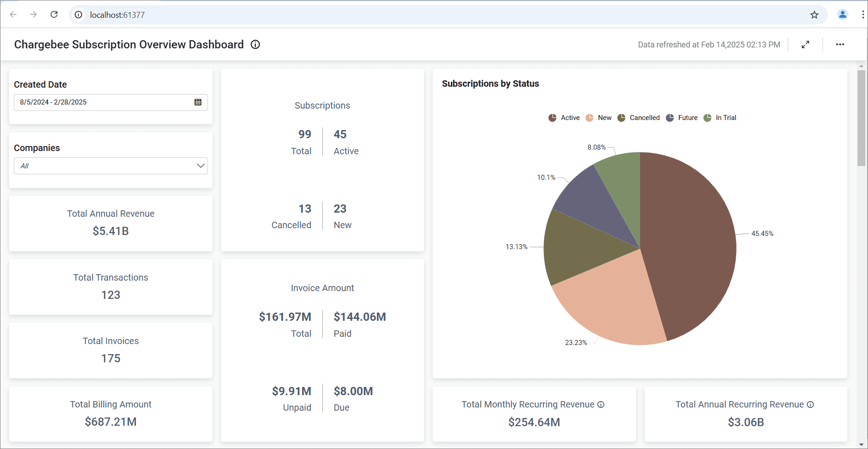Toggle the Cancelled legend item
The height and width of the screenshot is (449, 868).
(x=638, y=118)
